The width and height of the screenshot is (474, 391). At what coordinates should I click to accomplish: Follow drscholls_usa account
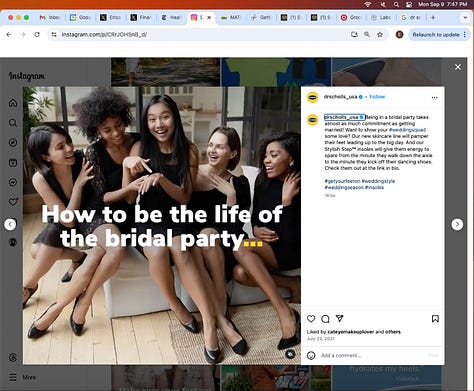click(377, 97)
